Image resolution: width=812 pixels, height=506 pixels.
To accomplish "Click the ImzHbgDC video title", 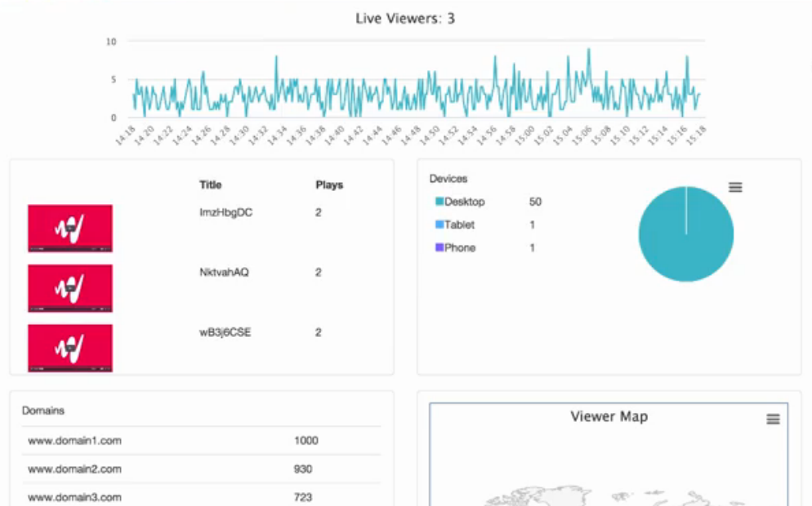I will pyautogui.click(x=220, y=212).
